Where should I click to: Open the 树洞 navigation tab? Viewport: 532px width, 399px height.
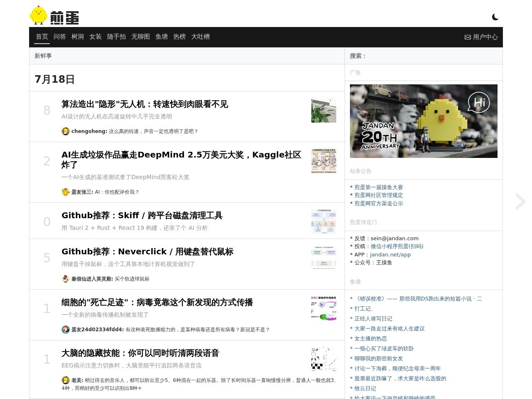pos(78,37)
